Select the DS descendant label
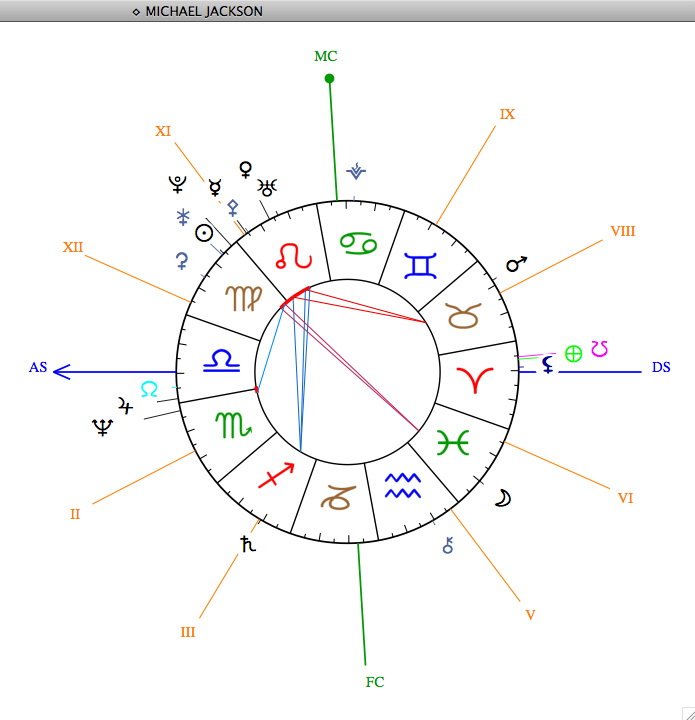The width and height of the screenshot is (695, 720). click(x=661, y=367)
